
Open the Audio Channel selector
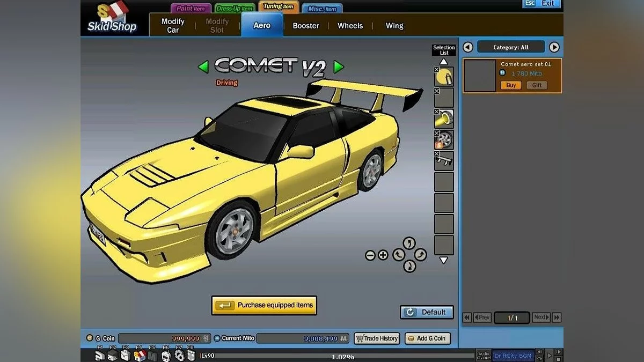coord(484,356)
